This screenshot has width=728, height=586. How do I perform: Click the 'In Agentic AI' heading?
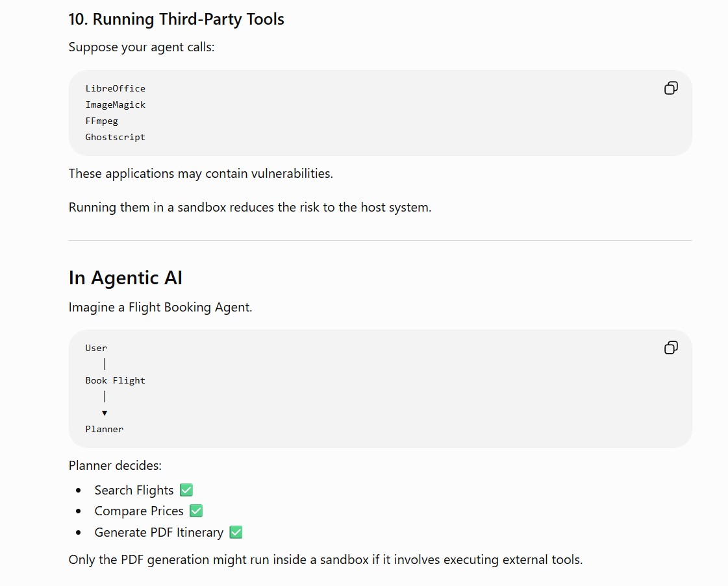point(125,278)
